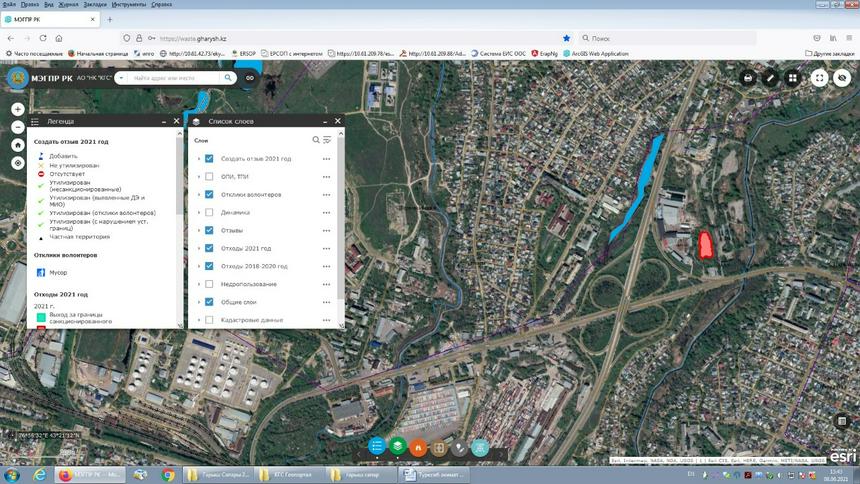Open the basemap gallery grid icon
The image size is (860, 484).
pos(792,77)
